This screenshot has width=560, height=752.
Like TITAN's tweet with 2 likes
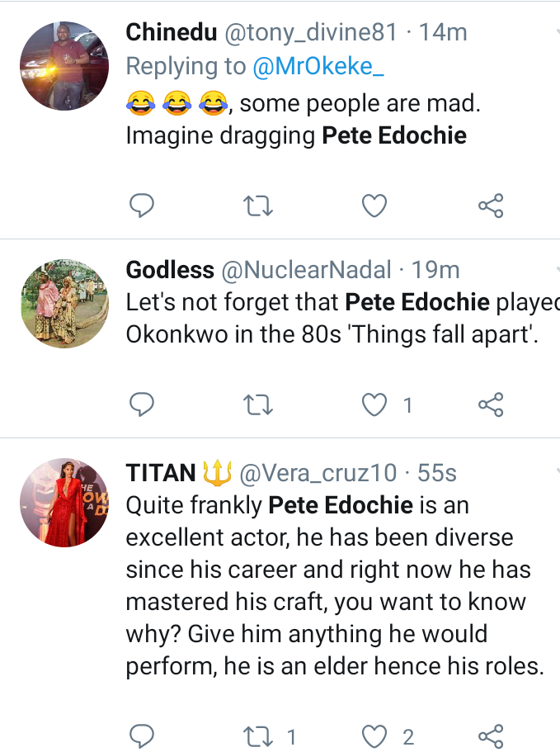tap(375, 735)
